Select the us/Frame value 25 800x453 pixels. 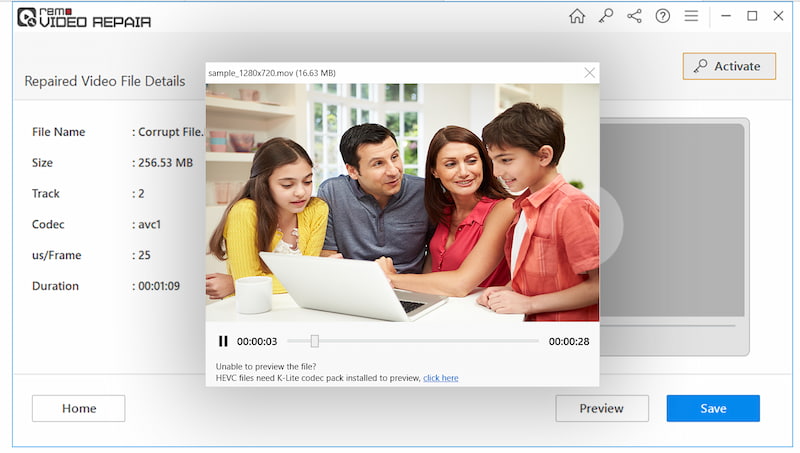point(144,255)
